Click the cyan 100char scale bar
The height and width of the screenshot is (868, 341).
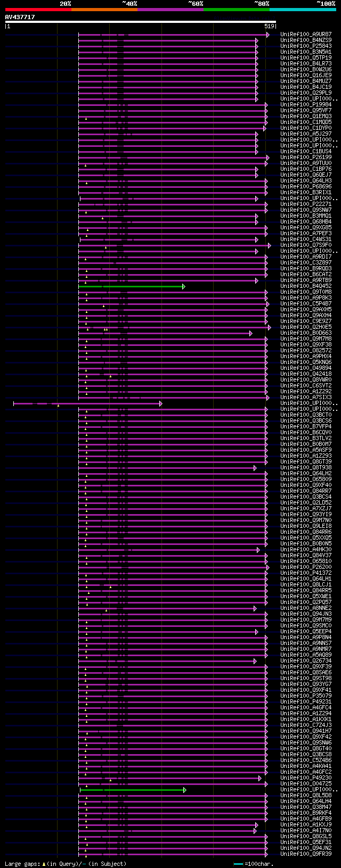[238, 864]
